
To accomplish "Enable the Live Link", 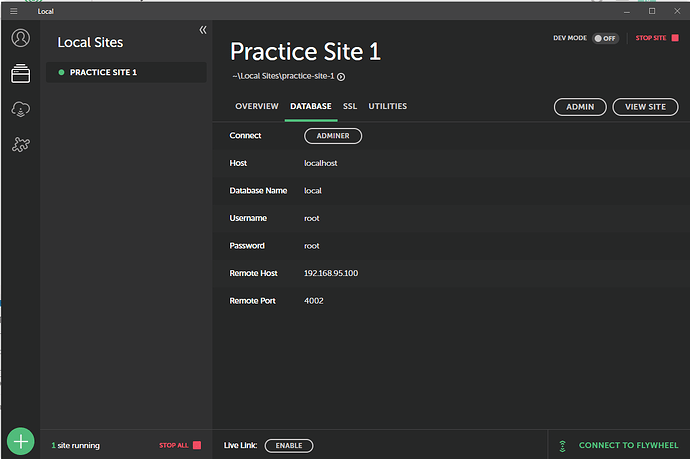I will (289, 446).
